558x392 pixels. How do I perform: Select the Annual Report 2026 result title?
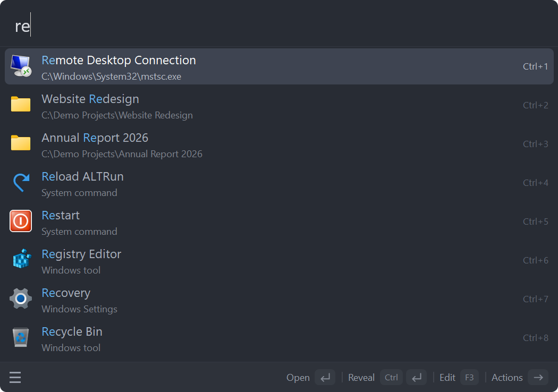tap(95, 138)
